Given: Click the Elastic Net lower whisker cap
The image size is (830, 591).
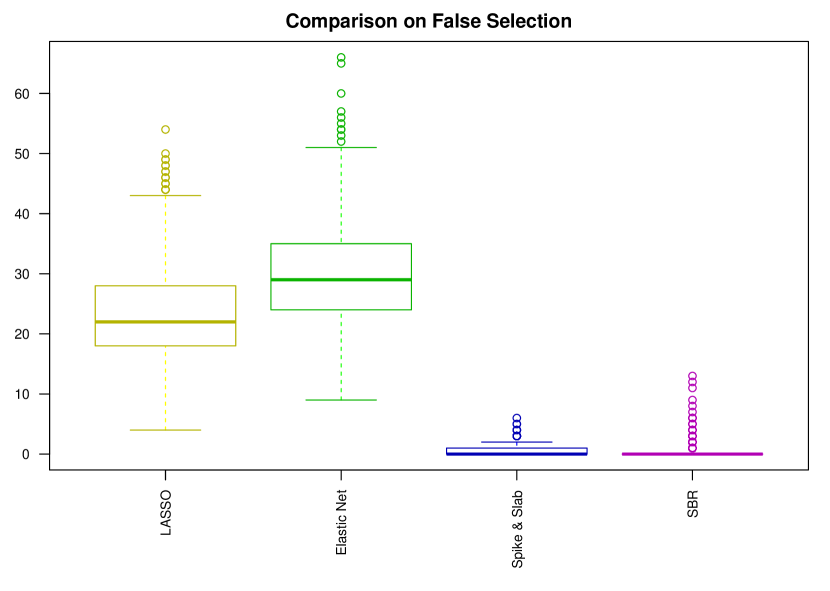Looking at the screenshot, I should [x=341, y=400].
